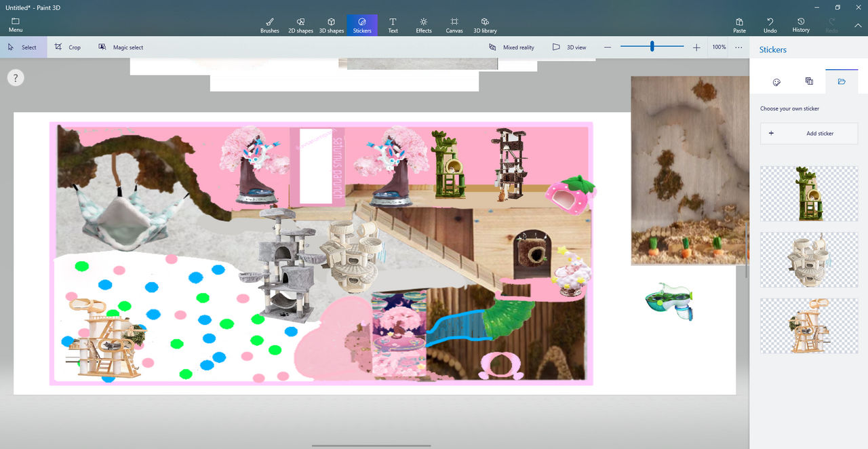Click the zoom slider handle
868x449 pixels.
652,47
